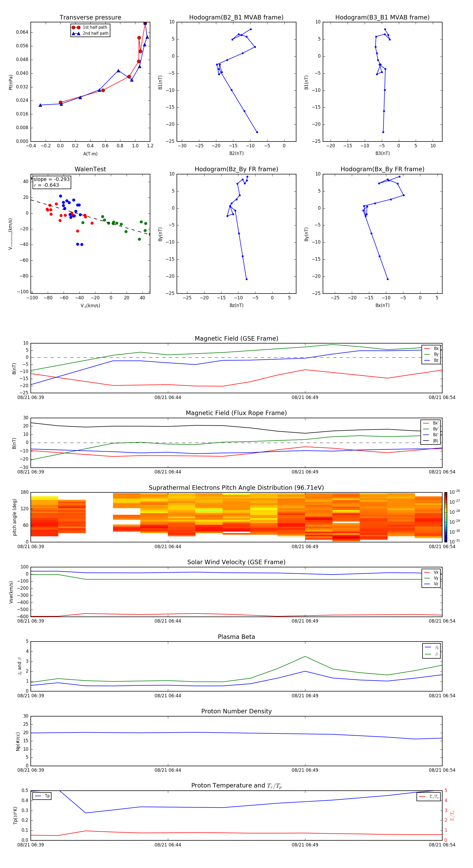This screenshot has height=868, width=473.
Task: Click the lowest point of the B2_B1 hodogram
Action: 257,132
